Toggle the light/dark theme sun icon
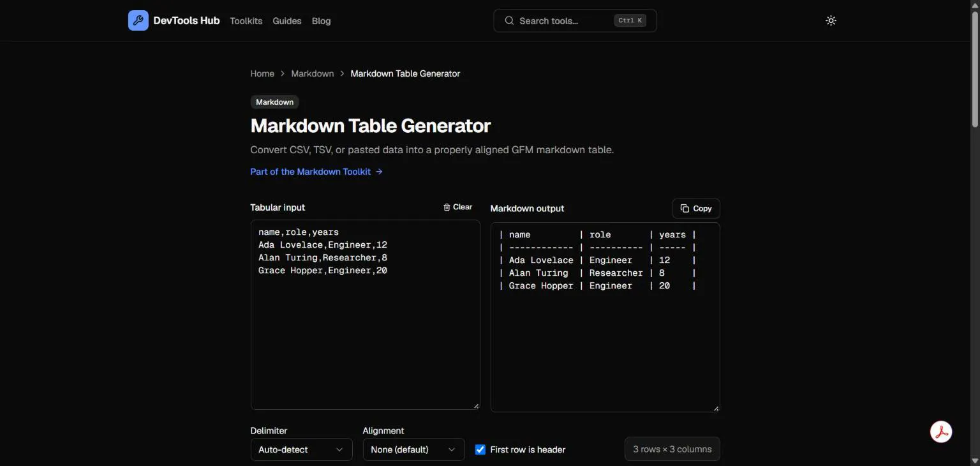 click(831, 20)
